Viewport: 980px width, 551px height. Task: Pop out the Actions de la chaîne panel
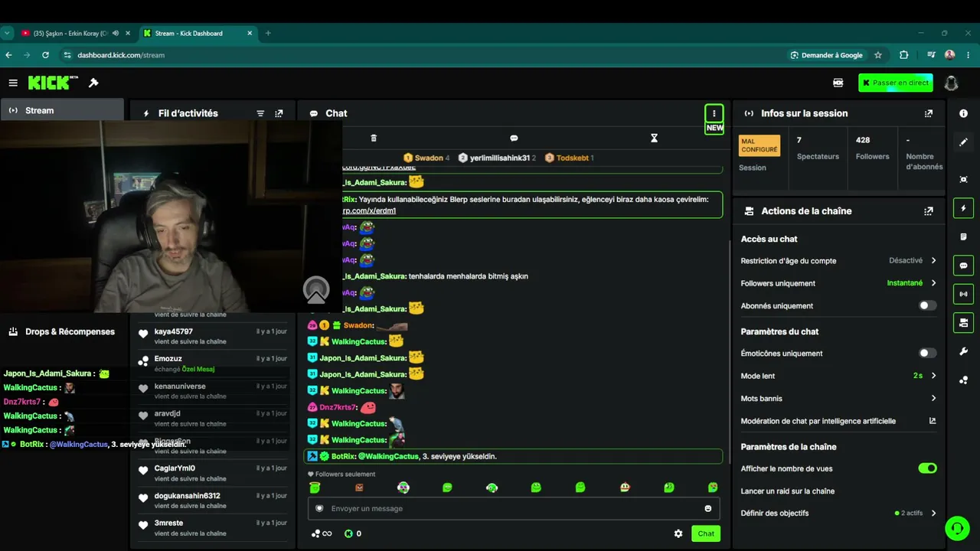(929, 211)
